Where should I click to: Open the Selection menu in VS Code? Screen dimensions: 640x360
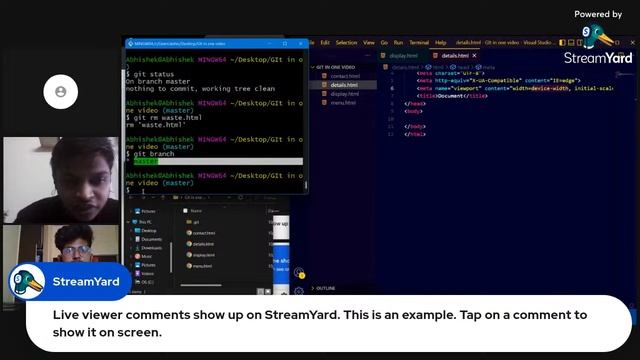(x=346, y=42)
